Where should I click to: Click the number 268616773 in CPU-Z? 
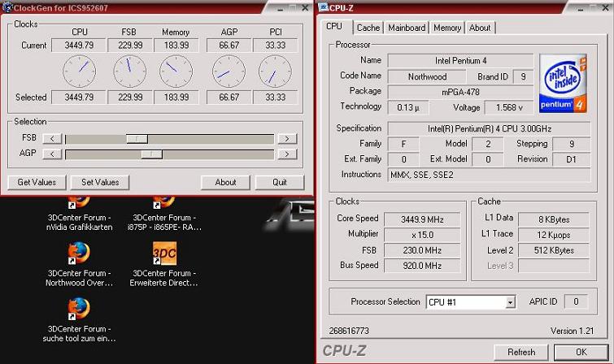pos(349,331)
